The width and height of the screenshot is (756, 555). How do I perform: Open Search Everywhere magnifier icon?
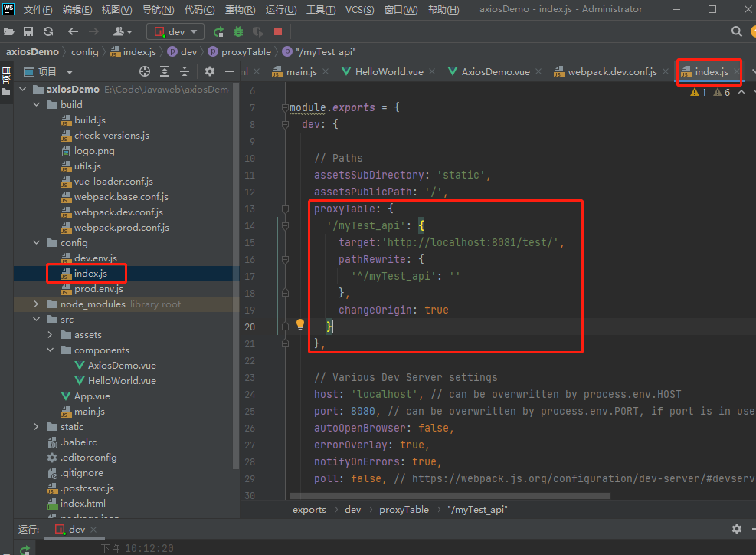pos(736,32)
